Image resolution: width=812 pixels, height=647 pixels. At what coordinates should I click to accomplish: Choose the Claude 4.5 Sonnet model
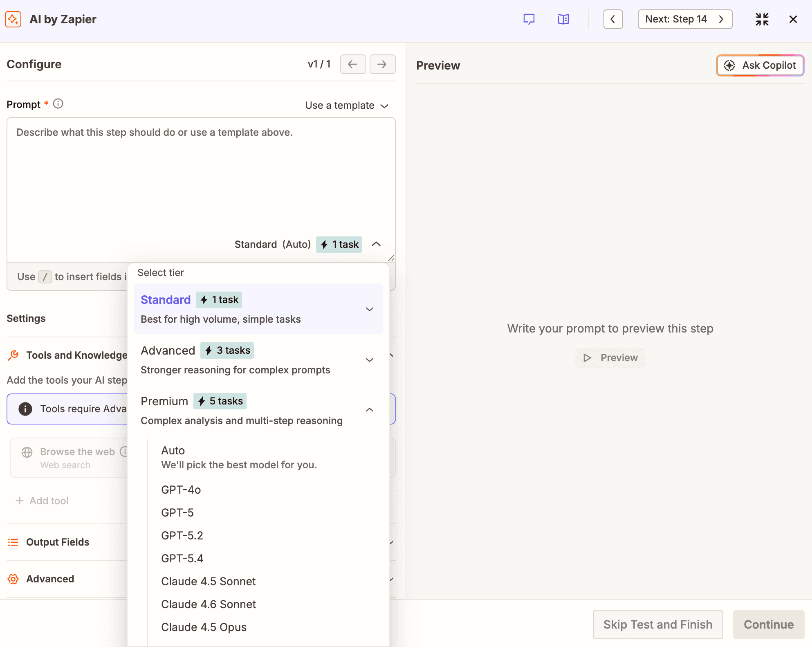tap(208, 582)
